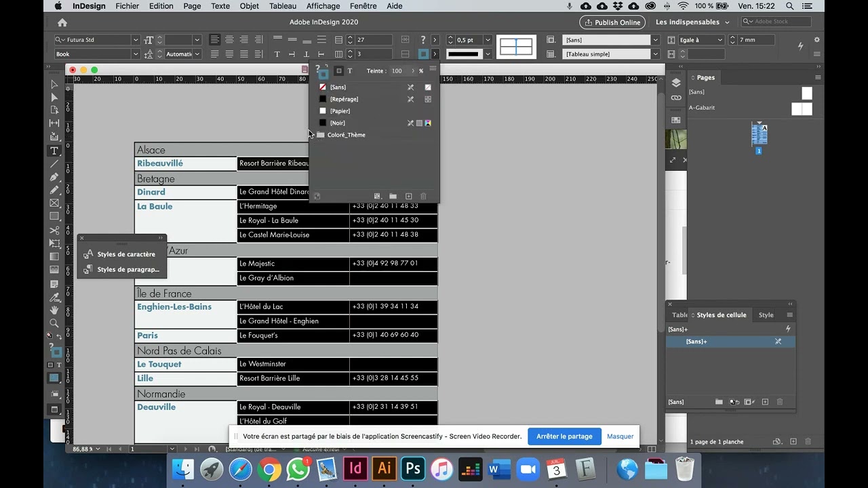Toggle left text alignment in control bar

(x=214, y=39)
